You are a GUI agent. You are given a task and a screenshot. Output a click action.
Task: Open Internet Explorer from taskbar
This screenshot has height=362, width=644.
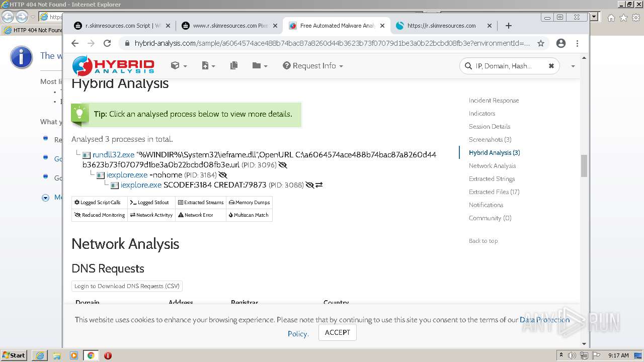click(40, 355)
